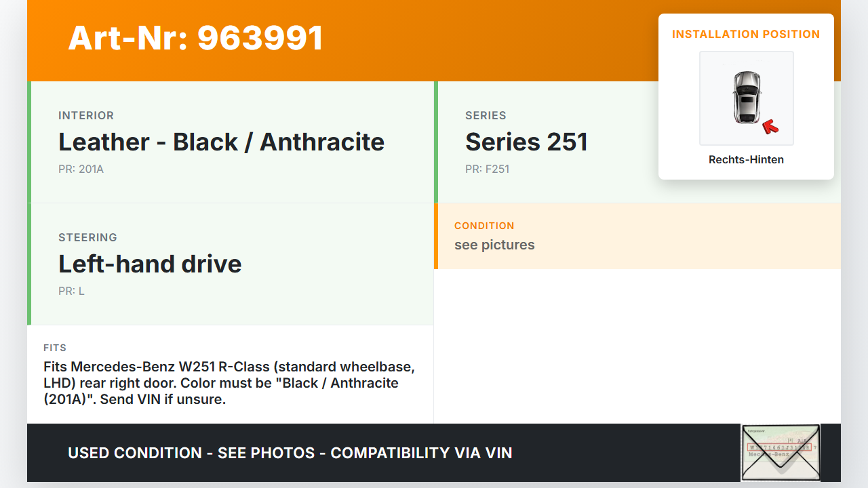
Task: Click the PR: L code
Action: pyautogui.click(x=71, y=291)
